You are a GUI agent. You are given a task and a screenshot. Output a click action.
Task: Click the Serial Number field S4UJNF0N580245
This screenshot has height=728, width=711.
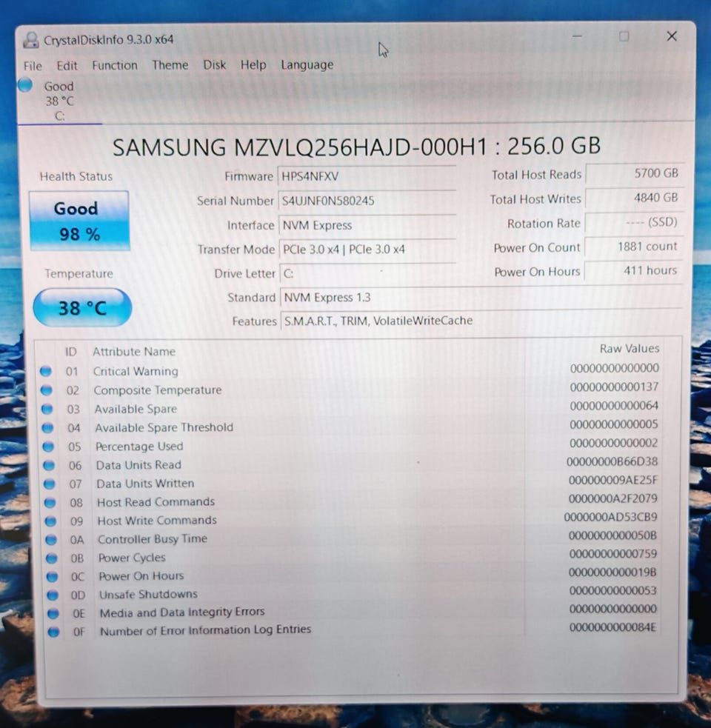tap(367, 201)
